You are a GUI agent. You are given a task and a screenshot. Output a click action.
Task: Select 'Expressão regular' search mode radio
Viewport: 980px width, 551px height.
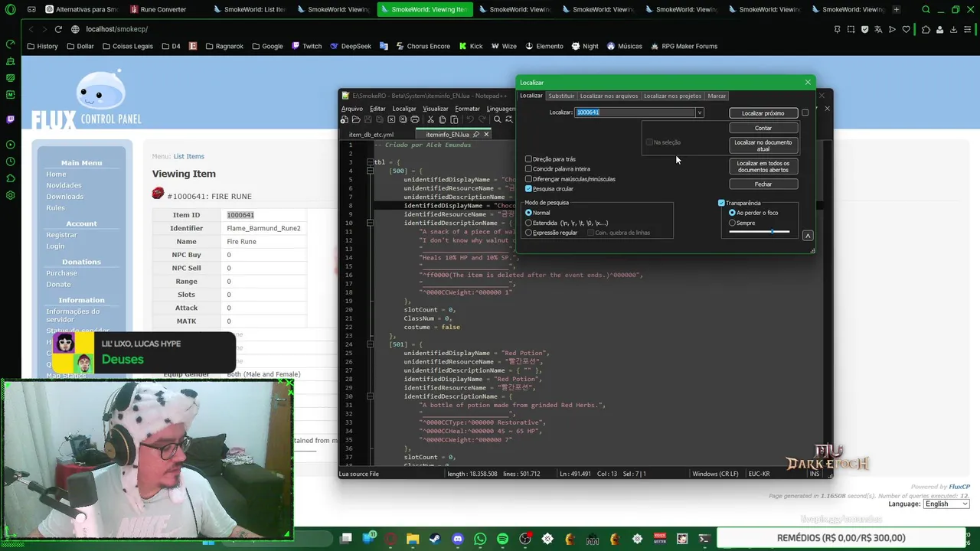[528, 233]
